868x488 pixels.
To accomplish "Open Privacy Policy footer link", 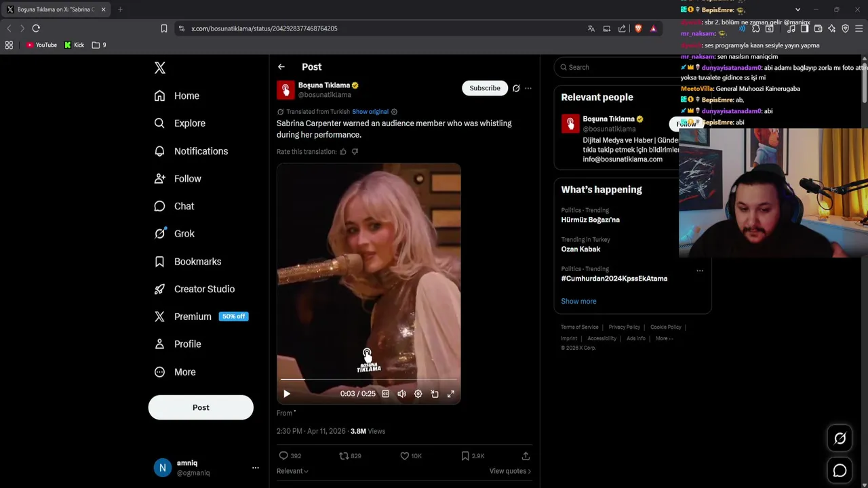I will 624,327.
